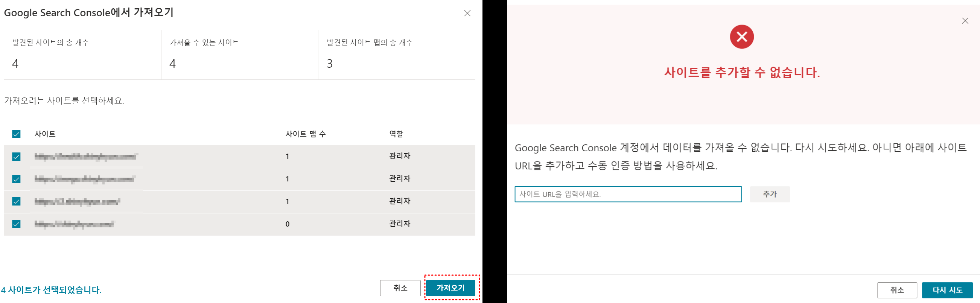
Task: Click the sitemap total value 3
Action: 329,64
